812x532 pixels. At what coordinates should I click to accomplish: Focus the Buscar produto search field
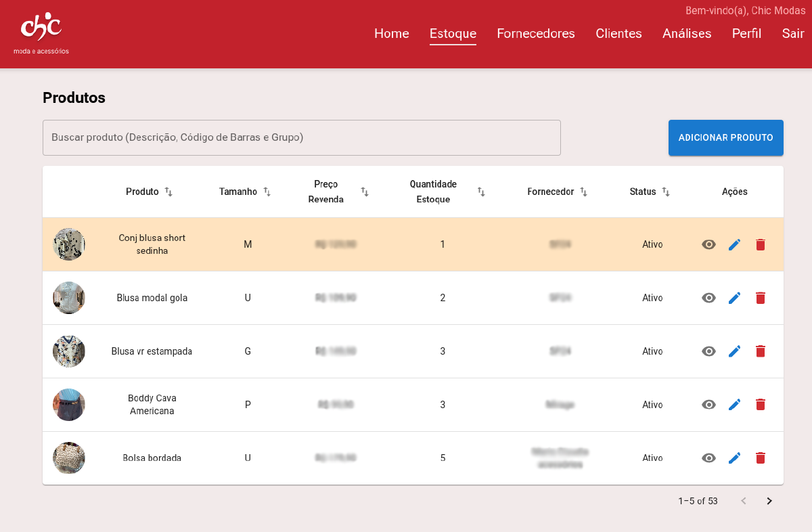point(301,137)
